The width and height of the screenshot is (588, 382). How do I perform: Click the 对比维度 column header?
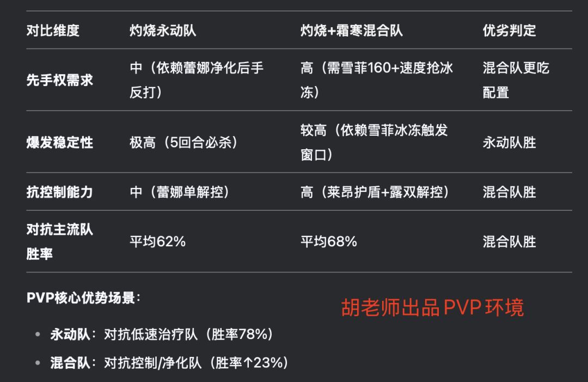(x=53, y=31)
